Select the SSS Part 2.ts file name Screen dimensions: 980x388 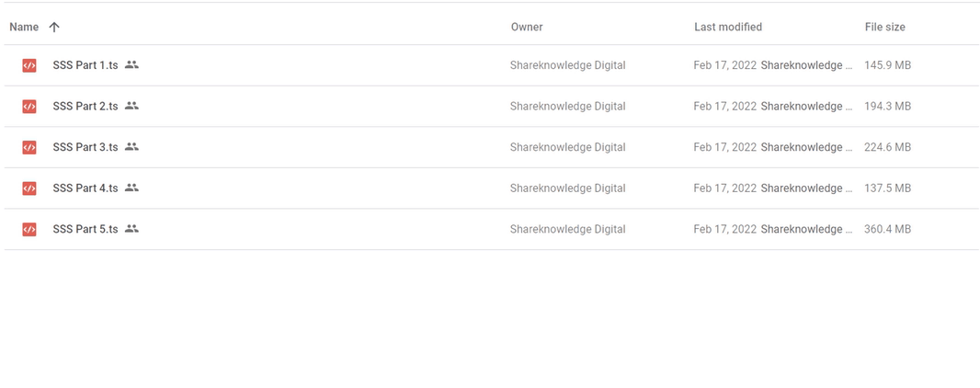click(85, 107)
